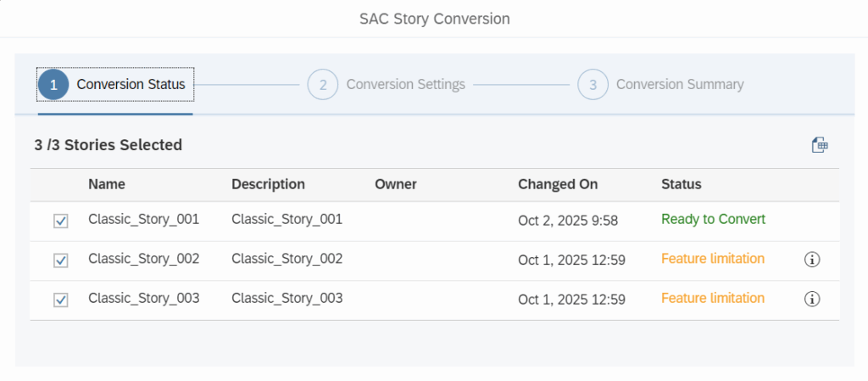Click the Name column header

(x=107, y=184)
